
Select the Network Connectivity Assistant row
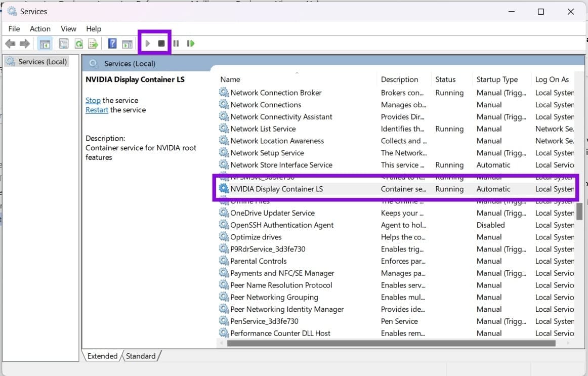(x=396, y=116)
